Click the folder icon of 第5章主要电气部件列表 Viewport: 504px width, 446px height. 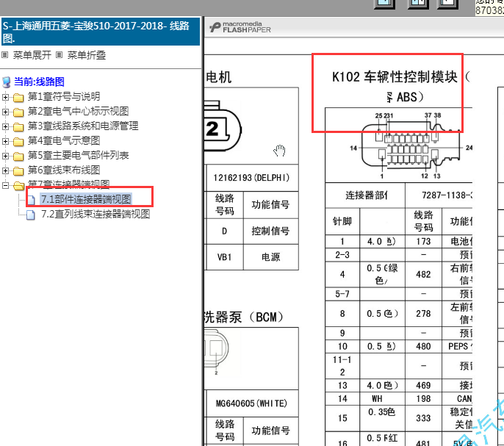click(x=18, y=157)
